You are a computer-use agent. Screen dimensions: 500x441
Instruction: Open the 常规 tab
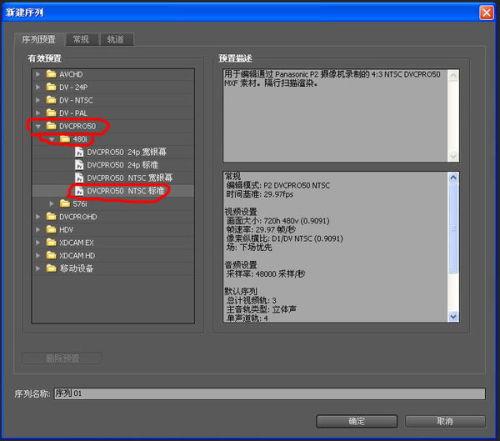tap(81, 39)
